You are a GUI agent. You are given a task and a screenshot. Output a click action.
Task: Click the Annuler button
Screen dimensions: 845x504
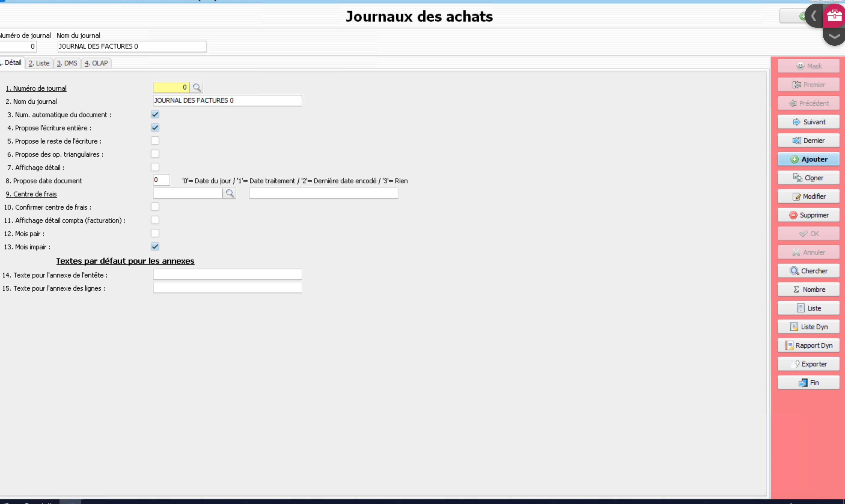[808, 252]
